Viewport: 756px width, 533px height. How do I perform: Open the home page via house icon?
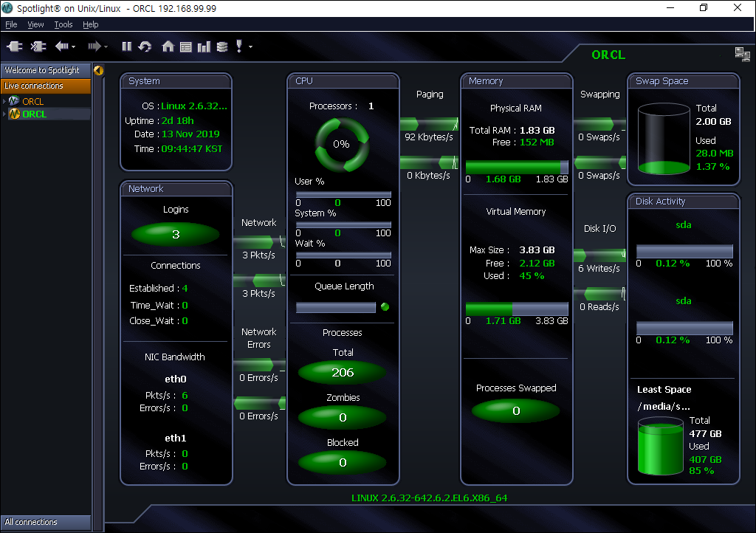pyautogui.click(x=168, y=47)
